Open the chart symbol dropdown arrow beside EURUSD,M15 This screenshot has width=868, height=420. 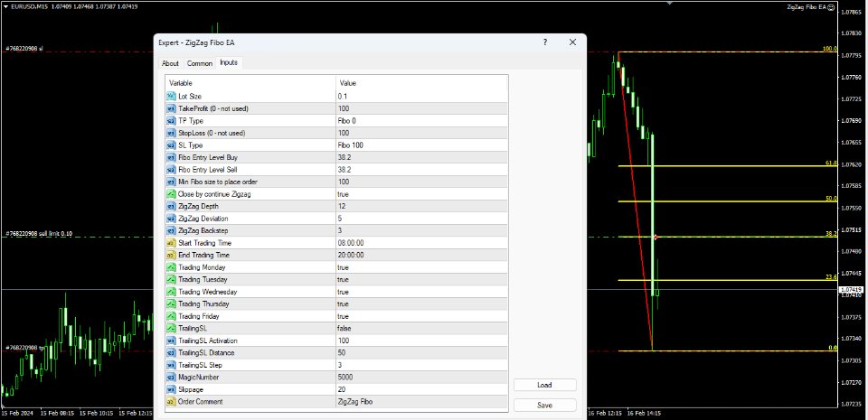(5, 6)
